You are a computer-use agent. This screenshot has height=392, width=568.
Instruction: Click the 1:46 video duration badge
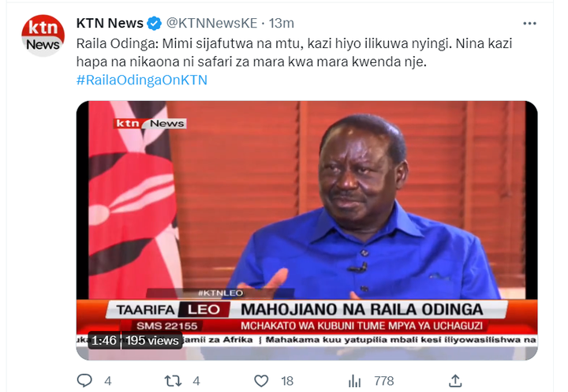coord(104,340)
